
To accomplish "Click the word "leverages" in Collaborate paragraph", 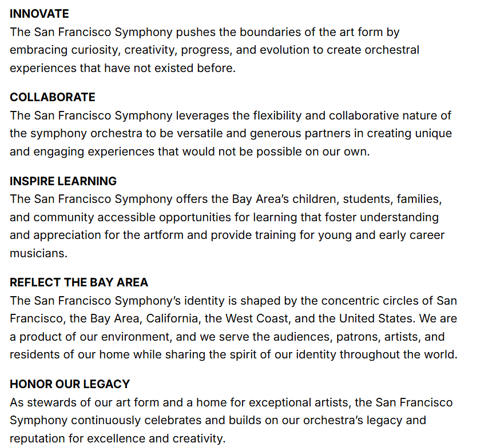I will click(203, 115).
